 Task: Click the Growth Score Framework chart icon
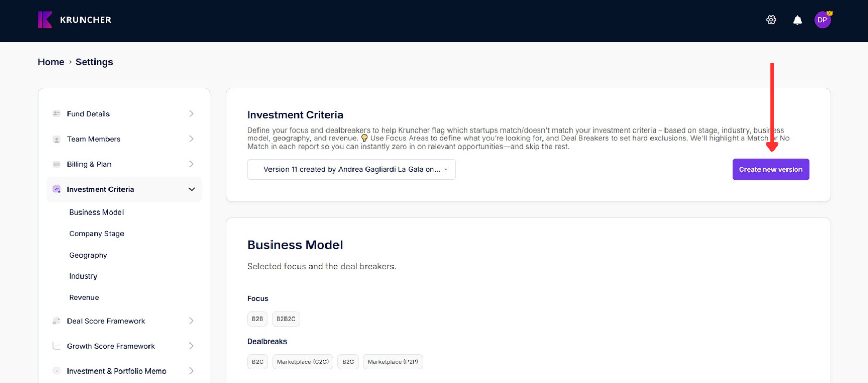point(57,346)
